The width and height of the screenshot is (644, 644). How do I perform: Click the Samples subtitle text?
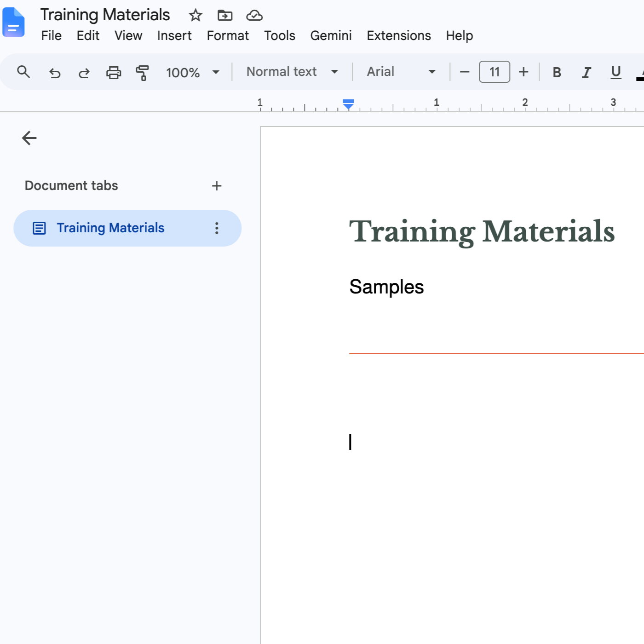point(386,287)
